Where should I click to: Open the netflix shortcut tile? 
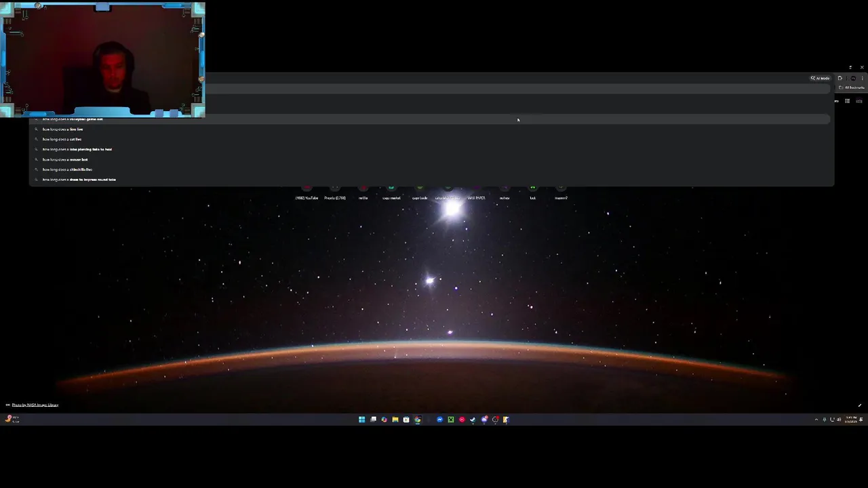coord(363,192)
